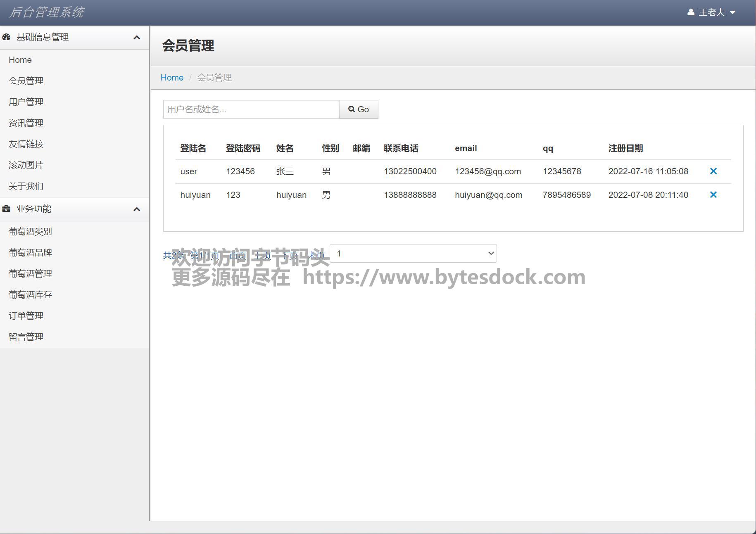Open 滚动图片 in the sidebar
Viewport: 756px width, 534px height.
(x=26, y=165)
